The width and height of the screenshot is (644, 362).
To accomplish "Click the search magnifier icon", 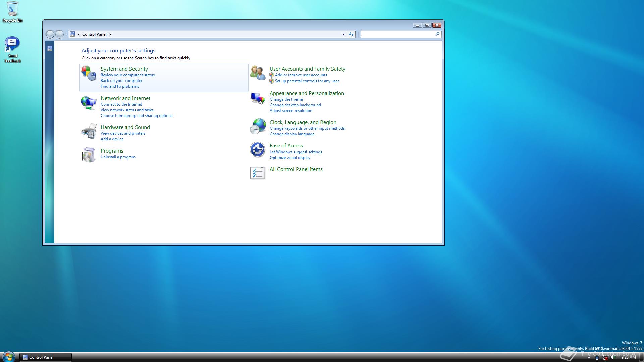I will coord(437,34).
